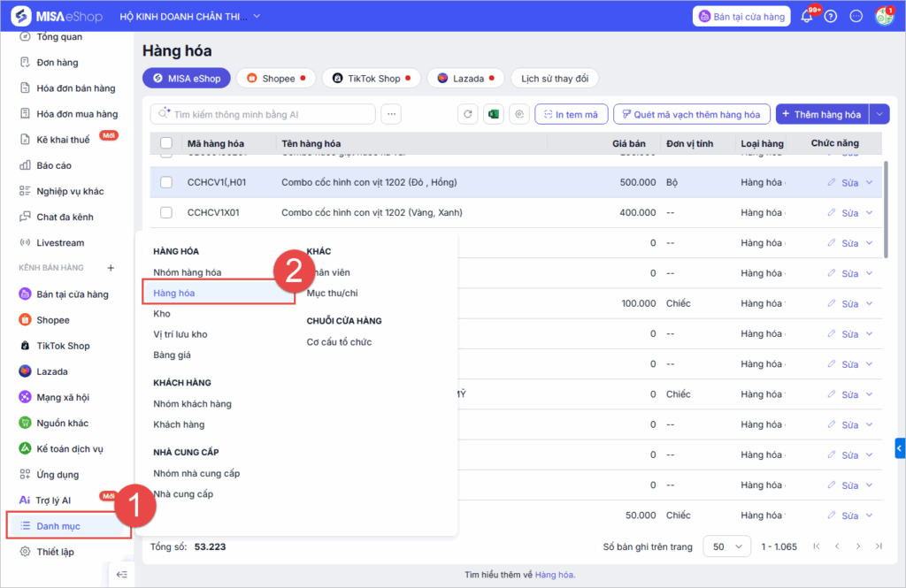
Task: Click the table's vertical scrollbar
Action: [x=886, y=208]
